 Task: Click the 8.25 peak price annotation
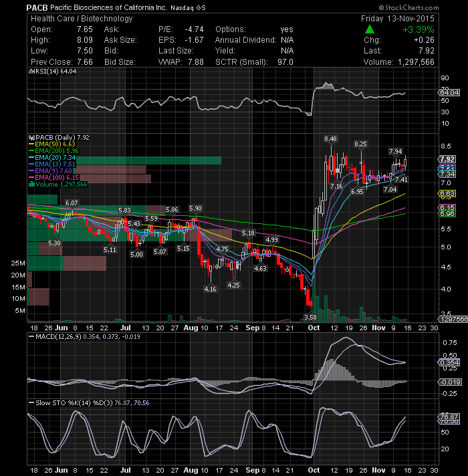(360, 144)
